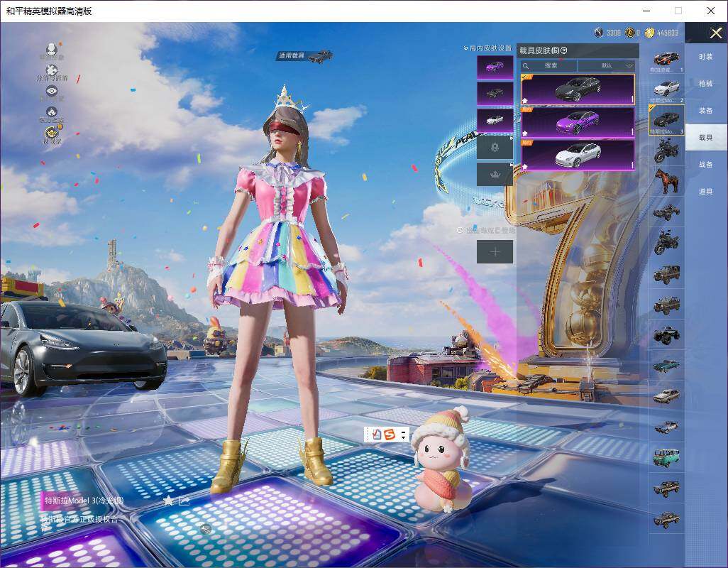Select the horse in the vehicle list

point(666,181)
